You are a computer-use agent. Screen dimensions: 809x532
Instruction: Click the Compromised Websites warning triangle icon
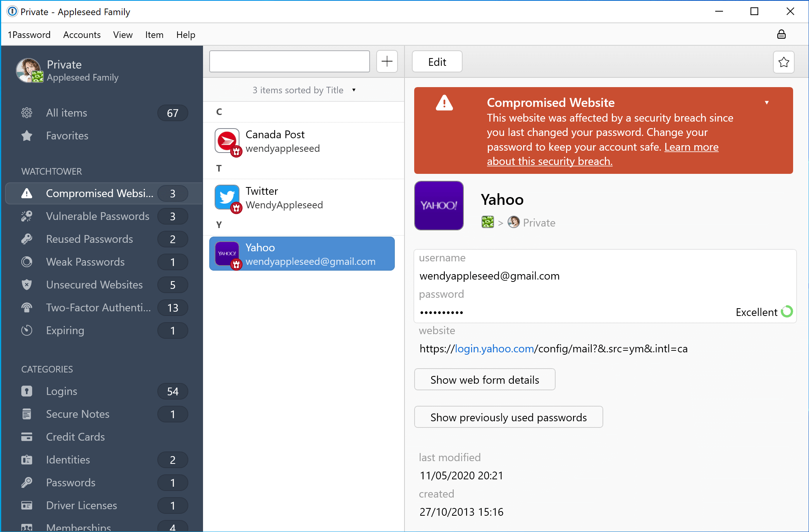coord(27,193)
